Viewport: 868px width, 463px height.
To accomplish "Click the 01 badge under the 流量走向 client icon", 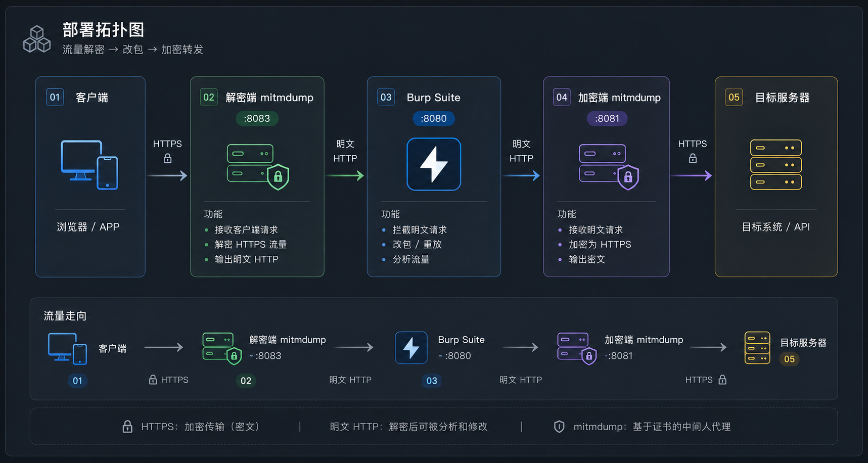I will click(x=77, y=381).
